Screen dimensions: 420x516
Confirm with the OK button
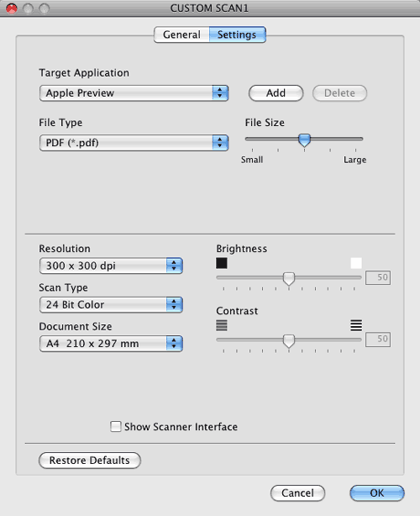coord(377,493)
